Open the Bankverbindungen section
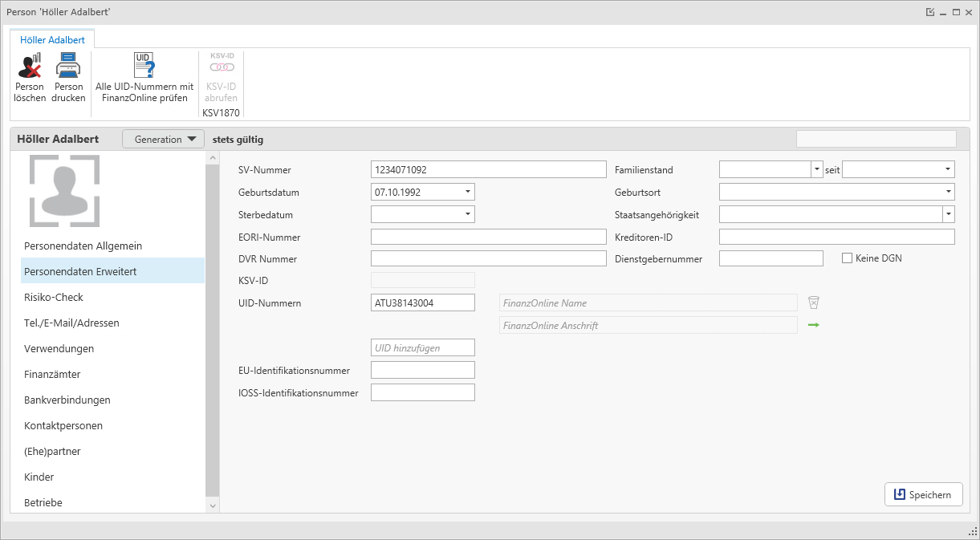Viewport: 980px width, 540px height. point(67,400)
